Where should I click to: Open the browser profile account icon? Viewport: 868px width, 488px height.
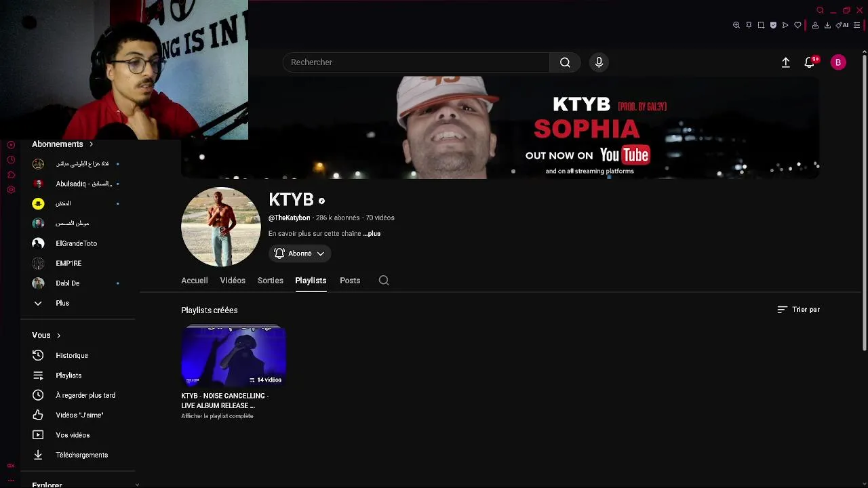[x=815, y=25]
